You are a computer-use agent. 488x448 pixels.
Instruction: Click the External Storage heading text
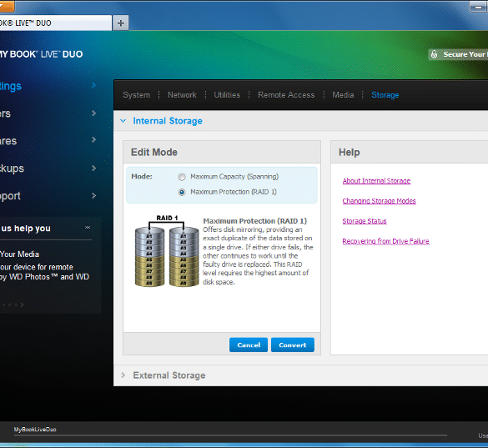click(169, 375)
